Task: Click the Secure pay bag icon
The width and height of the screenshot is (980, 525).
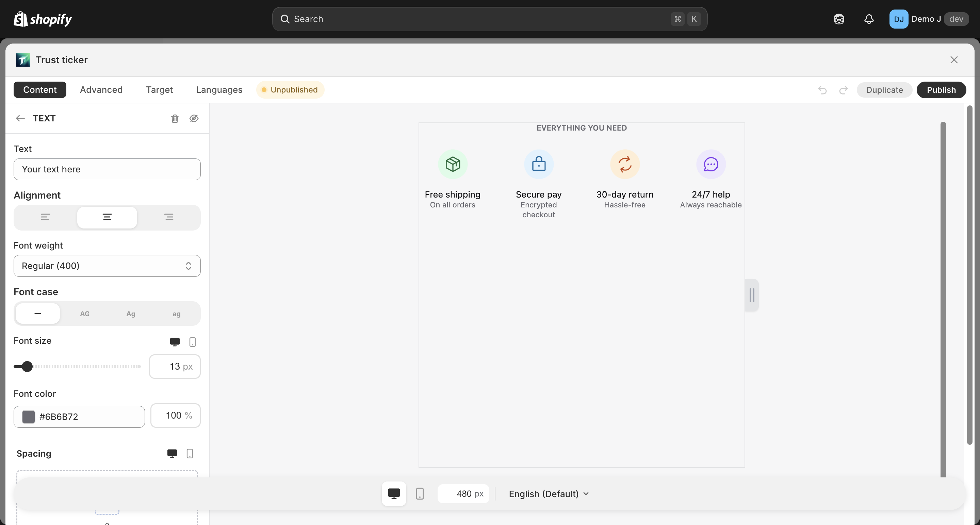Action: coord(539,164)
